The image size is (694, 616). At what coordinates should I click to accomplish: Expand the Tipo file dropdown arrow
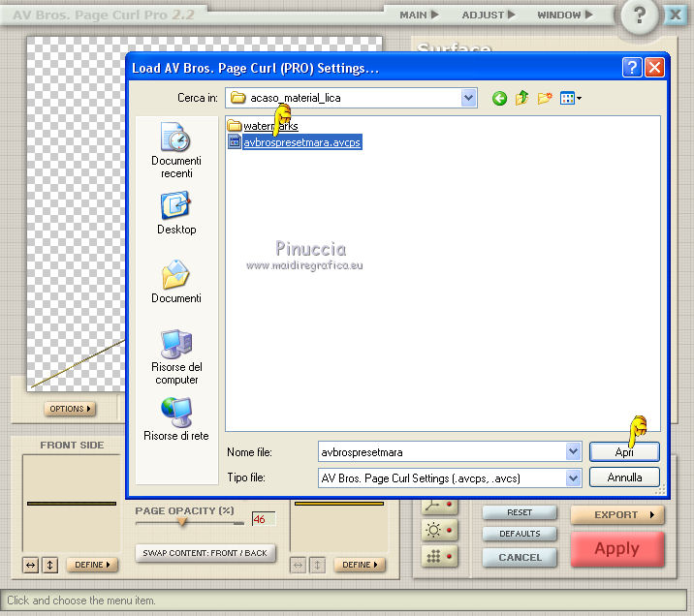coord(573,477)
